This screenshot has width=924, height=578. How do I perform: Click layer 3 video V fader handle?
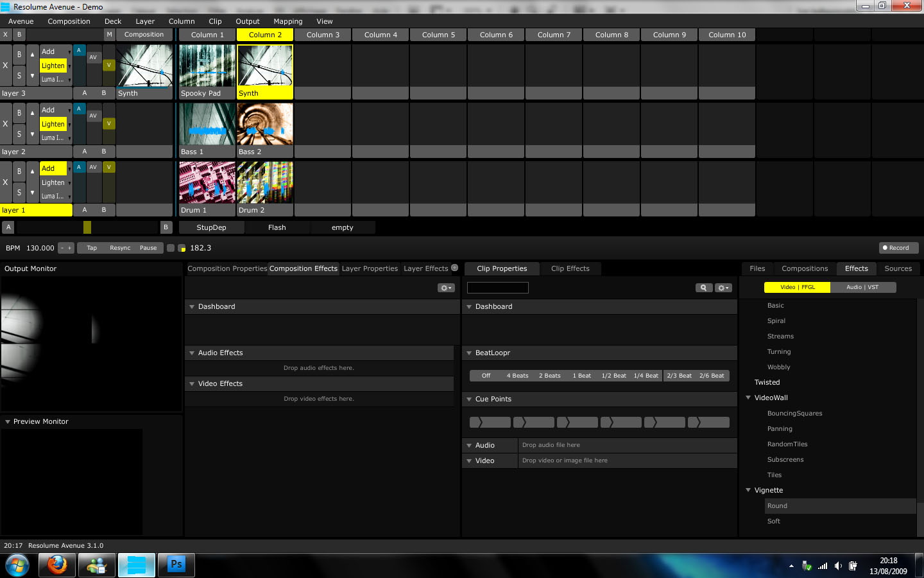coord(109,65)
